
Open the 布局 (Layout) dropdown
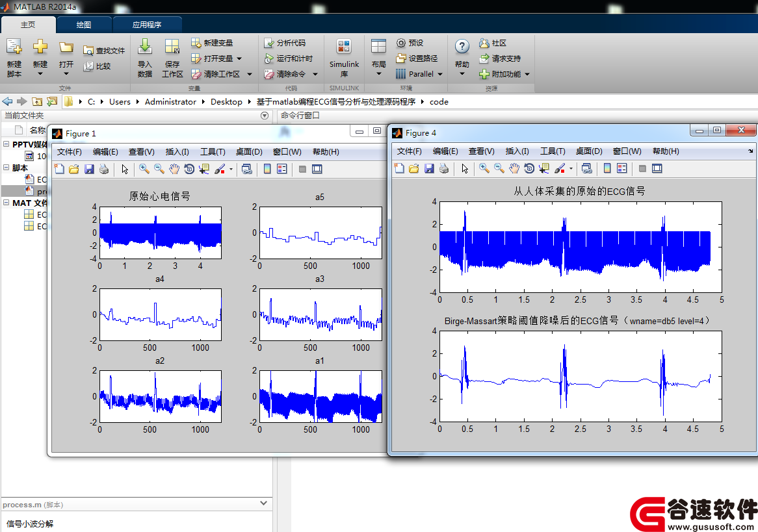(x=378, y=58)
